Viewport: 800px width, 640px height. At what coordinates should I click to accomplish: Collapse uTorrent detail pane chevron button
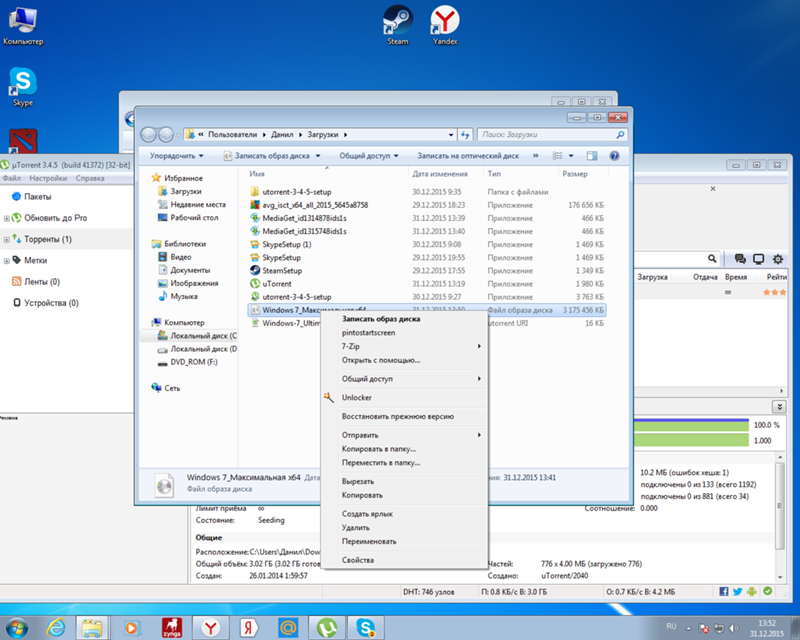pyautogui.click(x=779, y=406)
